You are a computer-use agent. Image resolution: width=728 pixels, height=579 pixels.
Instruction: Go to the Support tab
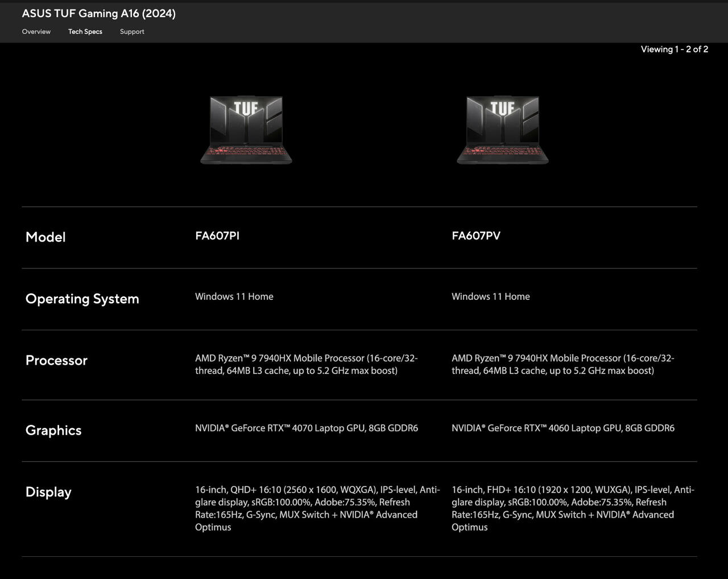tap(132, 32)
